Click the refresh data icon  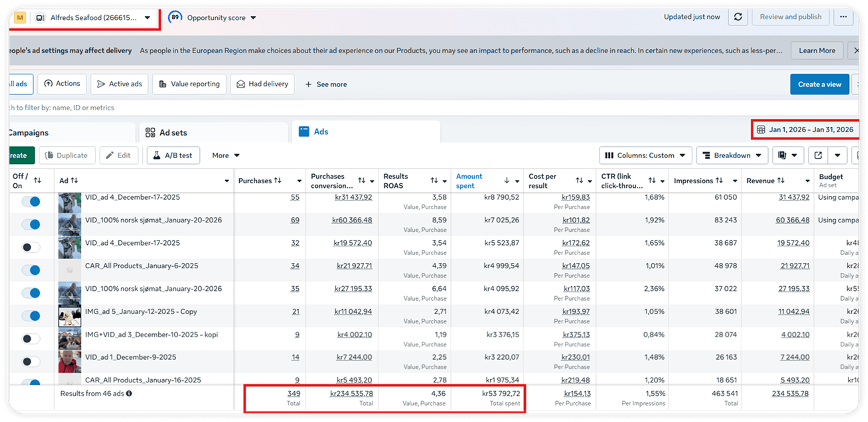738,17
